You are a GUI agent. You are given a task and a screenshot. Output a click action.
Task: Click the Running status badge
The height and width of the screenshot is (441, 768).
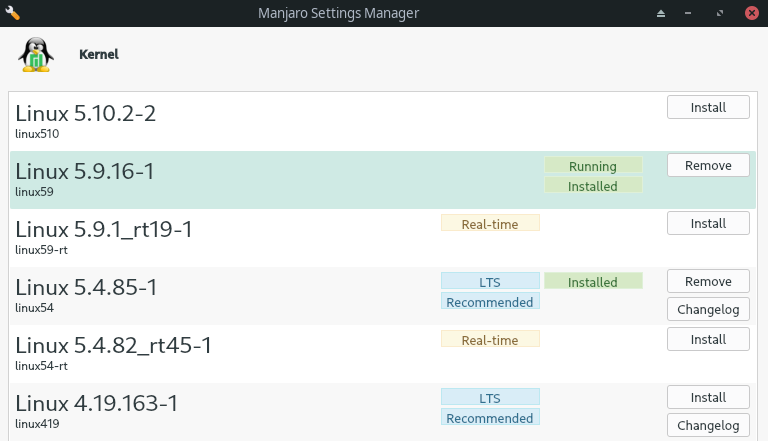click(593, 166)
